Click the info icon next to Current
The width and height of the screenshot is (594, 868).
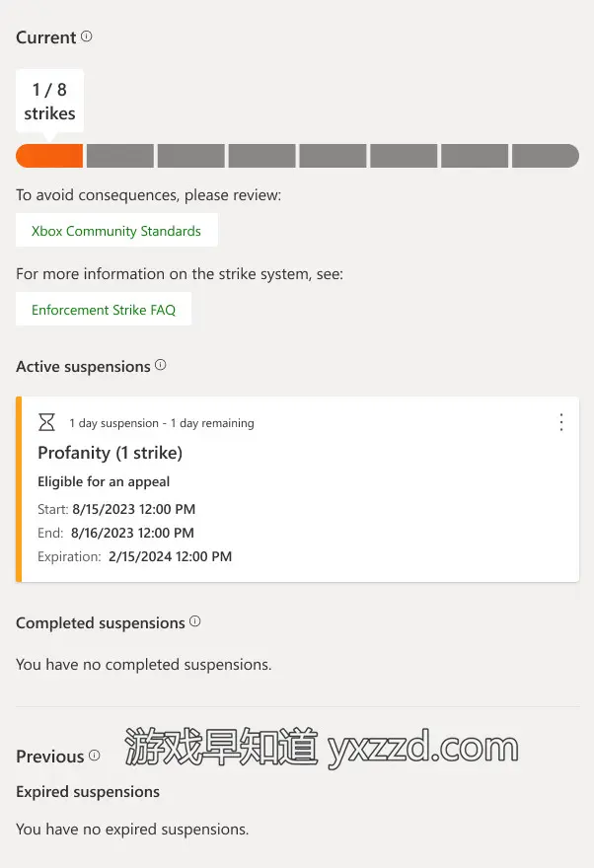click(87, 36)
